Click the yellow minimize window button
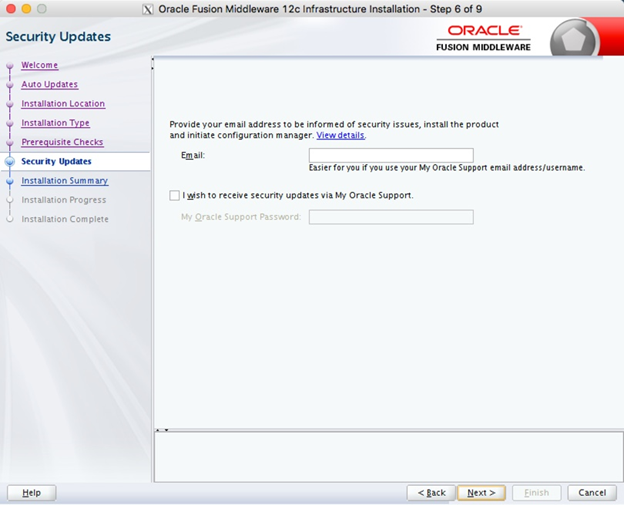This screenshot has height=505, width=624. (27, 9)
